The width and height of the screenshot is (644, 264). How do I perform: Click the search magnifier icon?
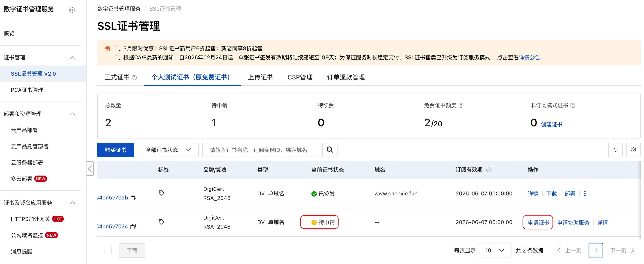point(330,150)
